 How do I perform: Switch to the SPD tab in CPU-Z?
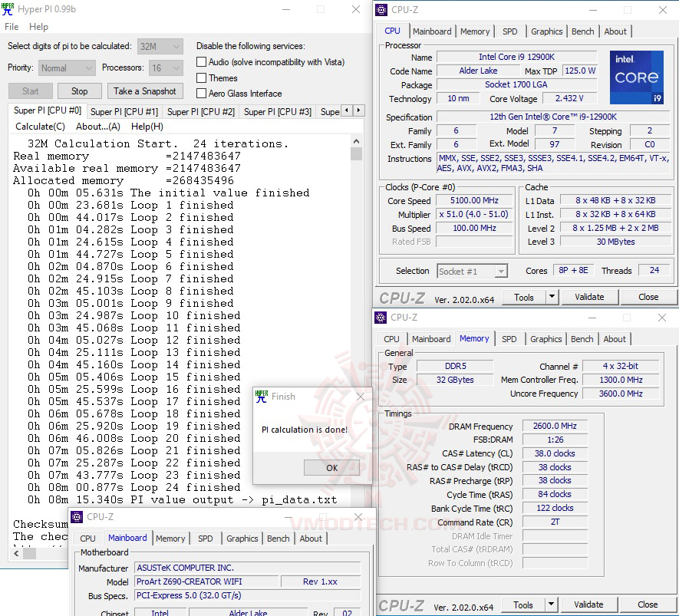pos(509,31)
